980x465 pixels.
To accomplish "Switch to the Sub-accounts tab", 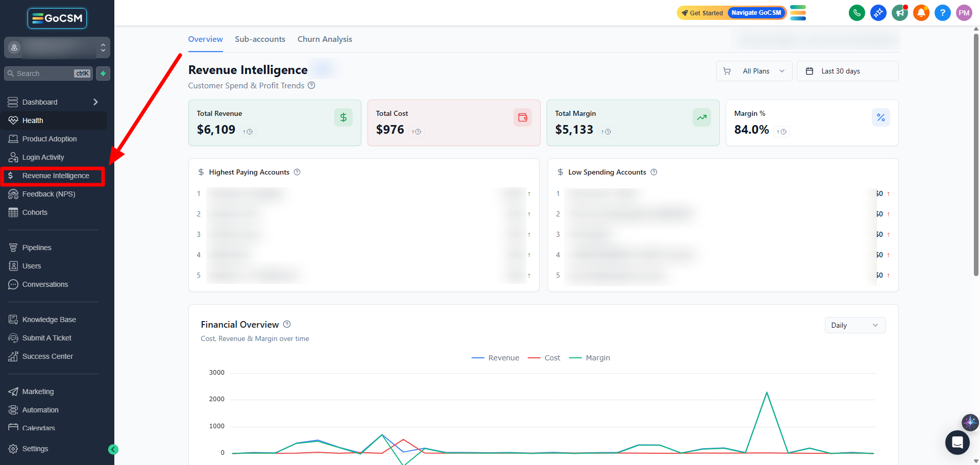I will tap(260, 39).
